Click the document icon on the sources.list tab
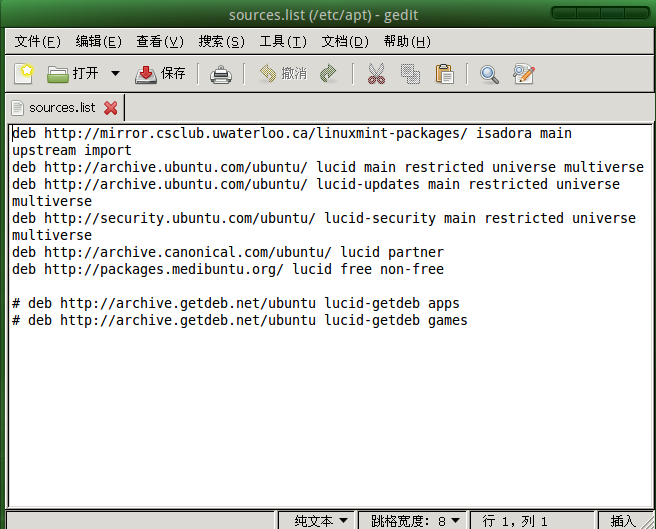The image size is (656, 529). click(18, 108)
